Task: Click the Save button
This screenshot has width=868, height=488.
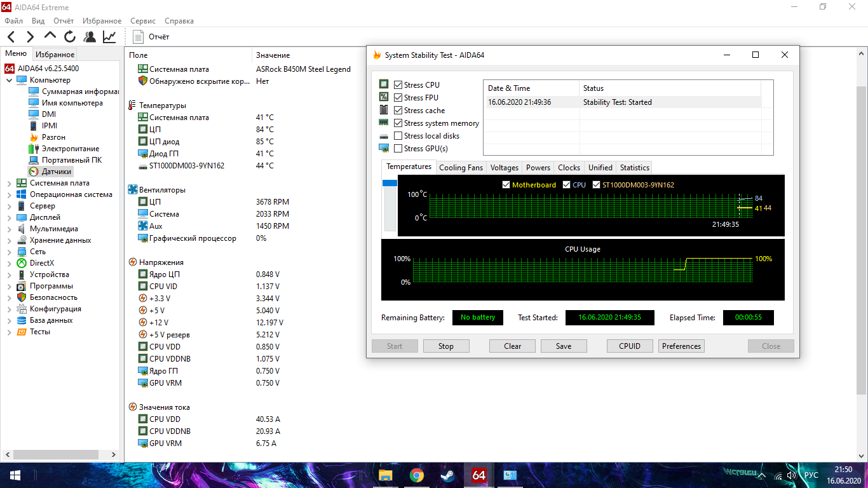Action: [564, 346]
